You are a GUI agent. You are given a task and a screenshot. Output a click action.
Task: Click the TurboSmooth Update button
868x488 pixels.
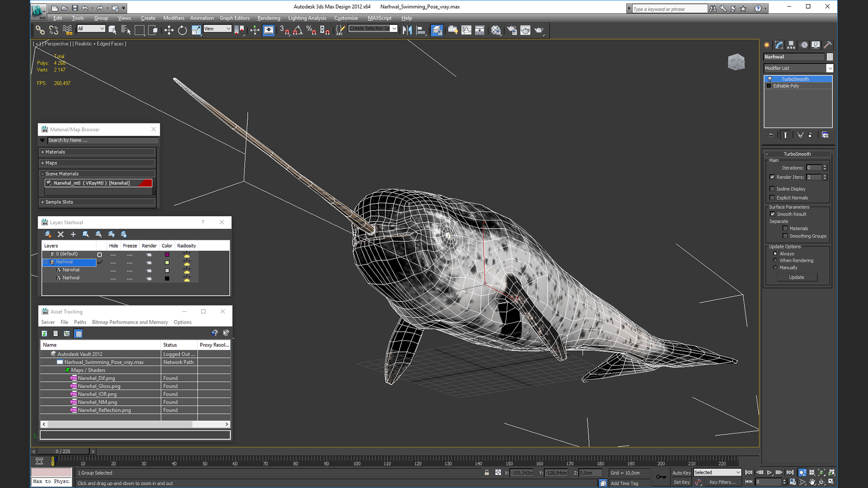(797, 277)
